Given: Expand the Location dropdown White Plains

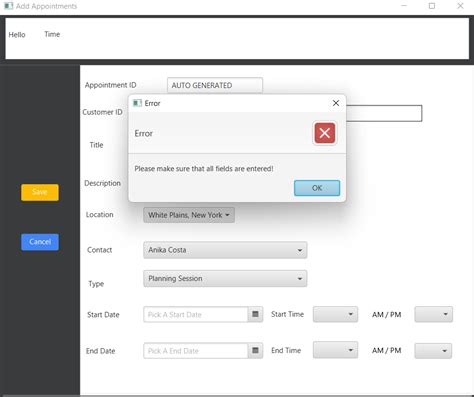Looking at the screenshot, I should point(189,215).
